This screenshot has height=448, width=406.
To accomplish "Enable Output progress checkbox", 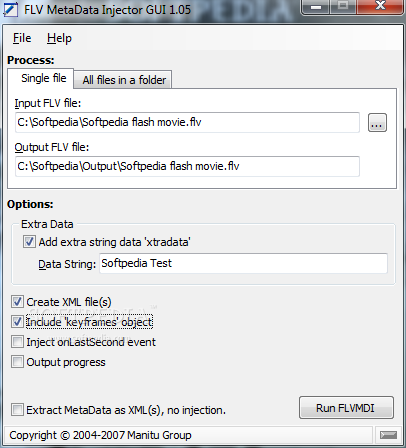I will [17, 362].
